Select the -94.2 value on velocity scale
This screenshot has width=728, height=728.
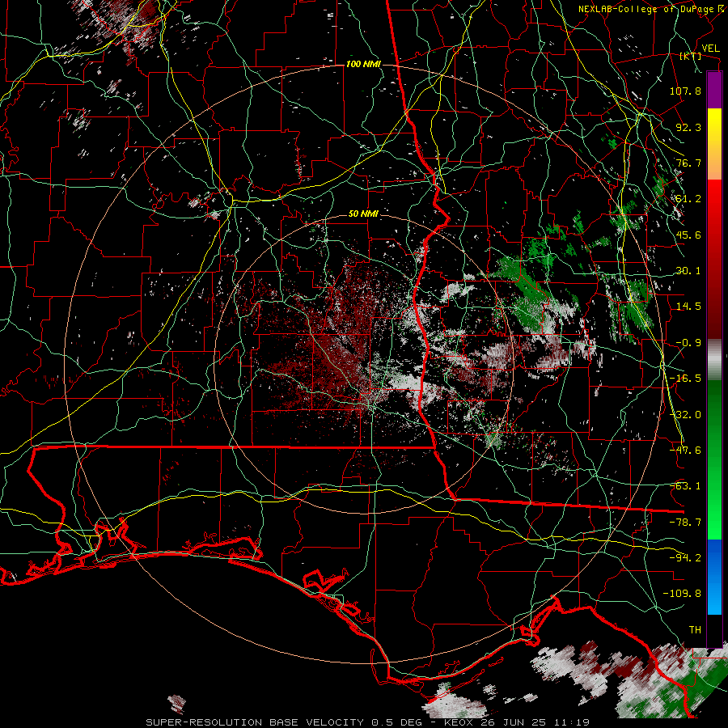pos(685,558)
